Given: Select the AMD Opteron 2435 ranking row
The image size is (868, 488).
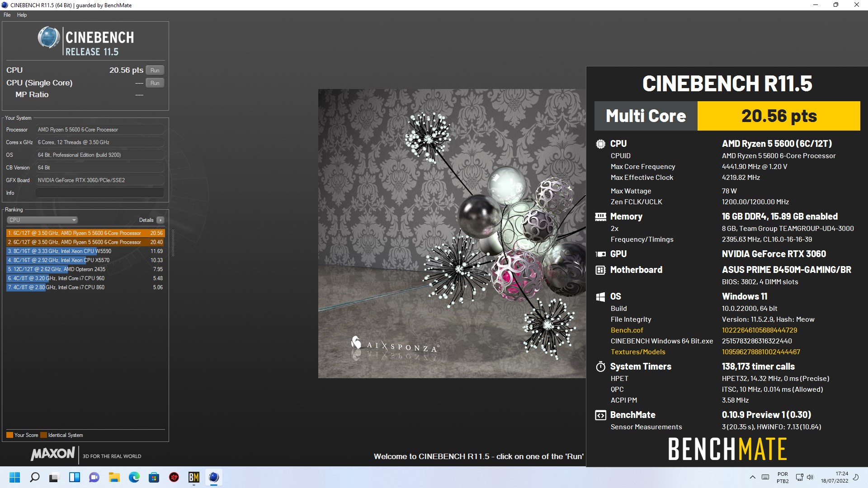Looking at the screenshot, I should (x=85, y=269).
